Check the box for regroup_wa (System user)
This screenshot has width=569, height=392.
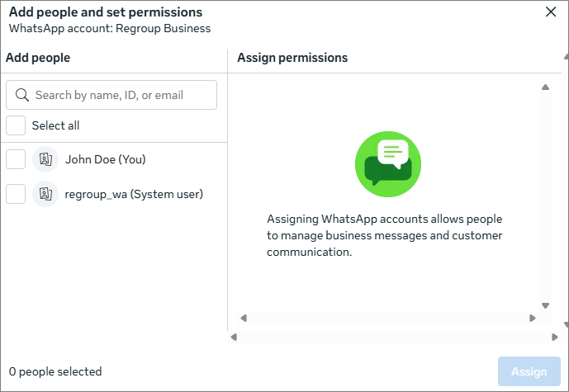(16, 194)
